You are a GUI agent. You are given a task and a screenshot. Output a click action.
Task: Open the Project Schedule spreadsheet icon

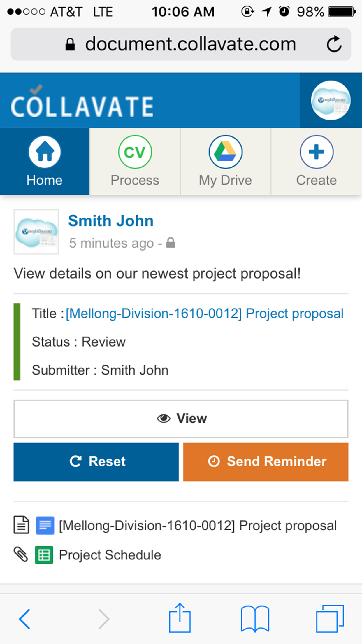(44, 555)
